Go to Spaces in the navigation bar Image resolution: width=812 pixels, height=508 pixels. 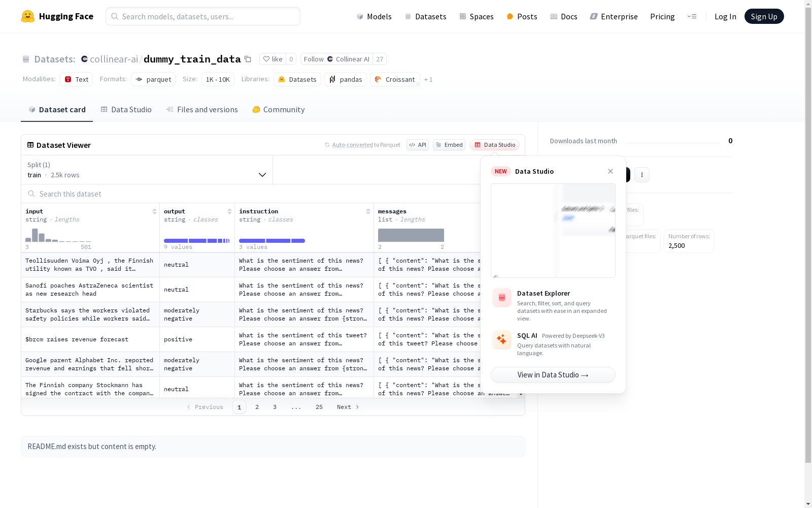(477, 16)
